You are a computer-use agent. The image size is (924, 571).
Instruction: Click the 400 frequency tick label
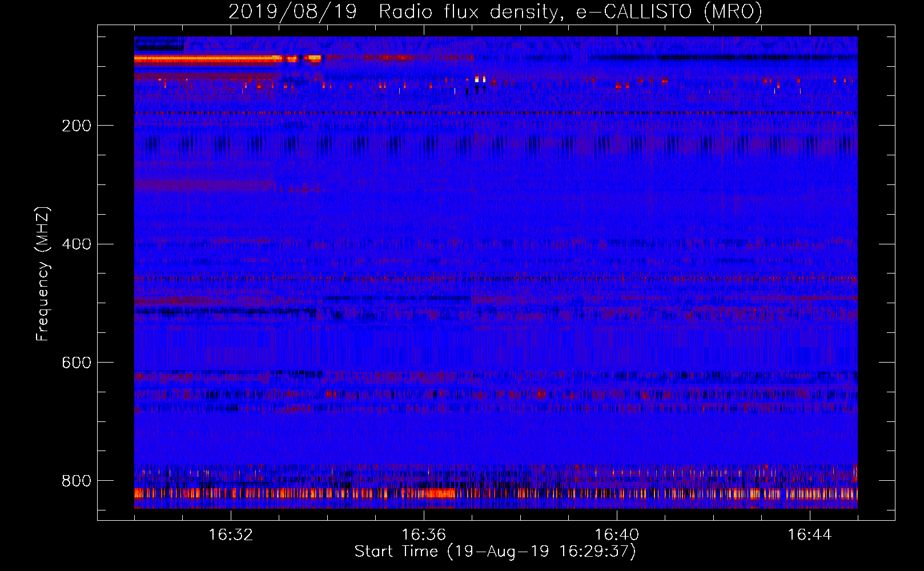pyautogui.click(x=77, y=244)
